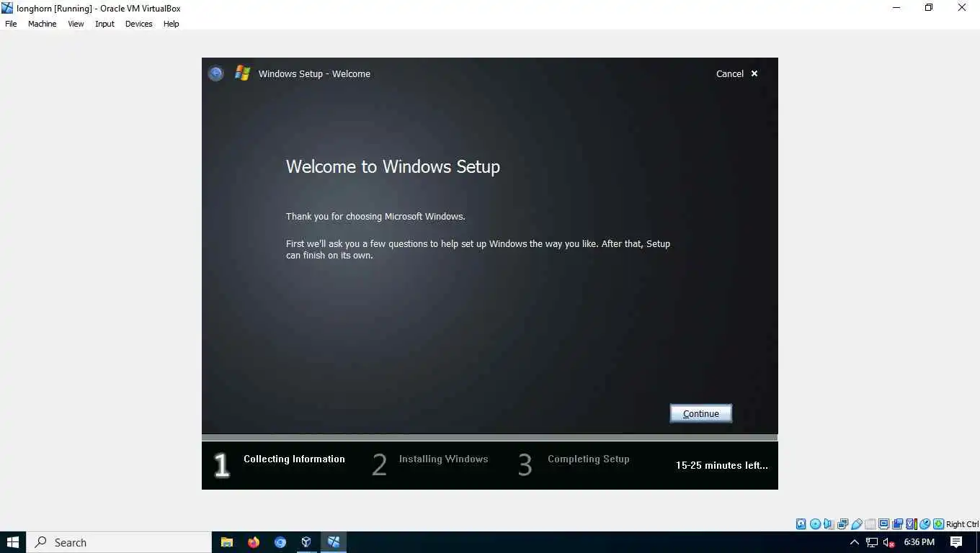This screenshot has width=980, height=553.
Task: Open the Action Center notifications icon
Action: (x=956, y=542)
